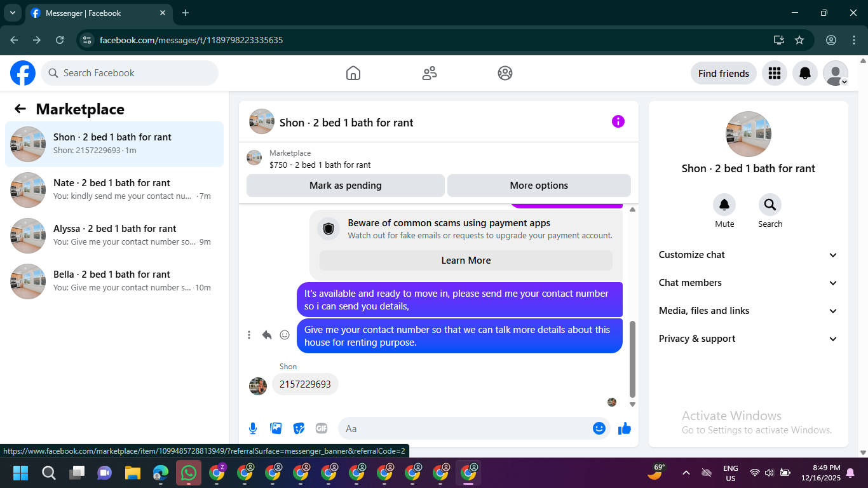Open File Explorer from the taskbar
The height and width of the screenshot is (488, 868).
pos(132,473)
